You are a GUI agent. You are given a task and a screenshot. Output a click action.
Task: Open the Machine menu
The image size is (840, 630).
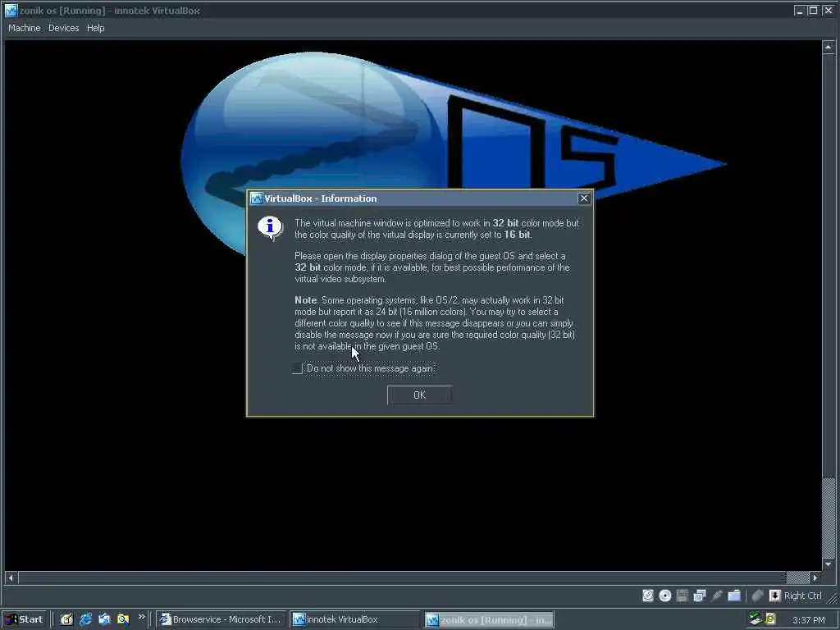tap(24, 28)
